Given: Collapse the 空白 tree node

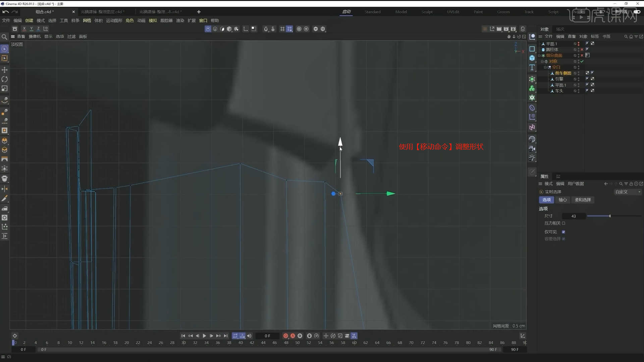Looking at the screenshot, I should [545, 67].
